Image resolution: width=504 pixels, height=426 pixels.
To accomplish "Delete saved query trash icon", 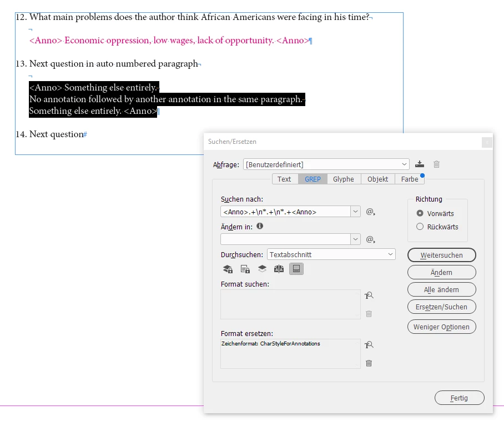I will [x=436, y=164].
